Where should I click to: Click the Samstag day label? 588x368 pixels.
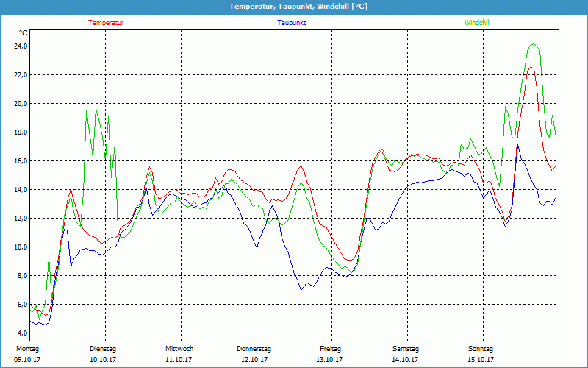(406, 349)
